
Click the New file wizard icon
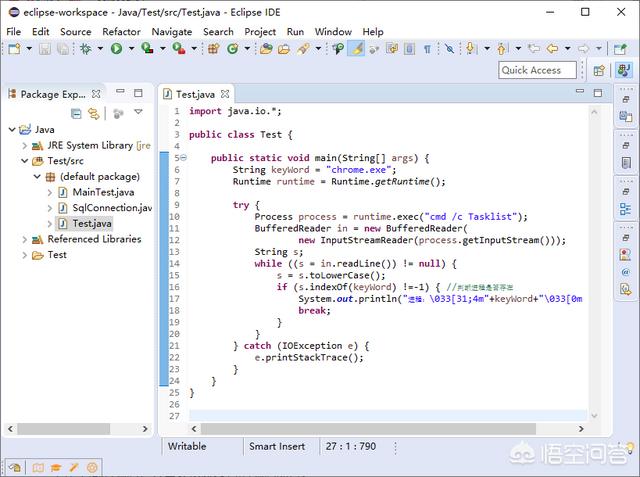(14, 49)
